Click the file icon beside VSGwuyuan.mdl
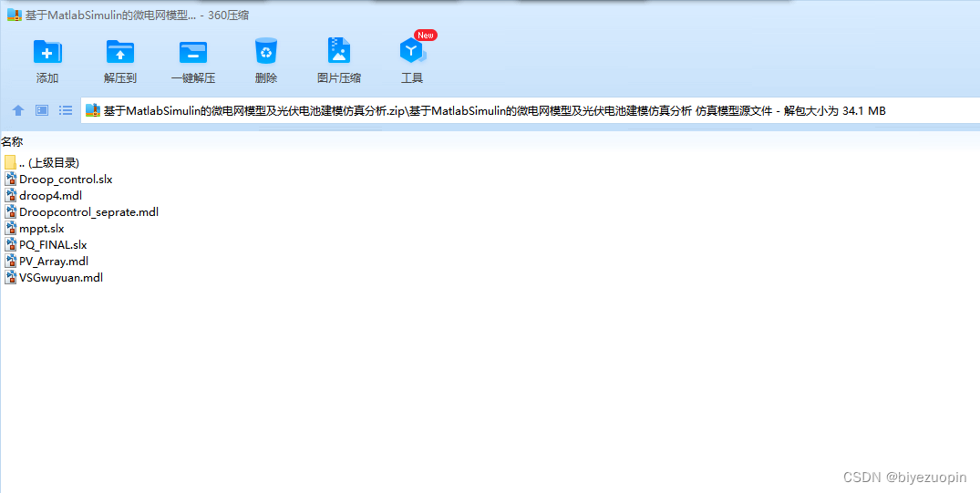This screenshot has width=980, height=493. [10, 277]
